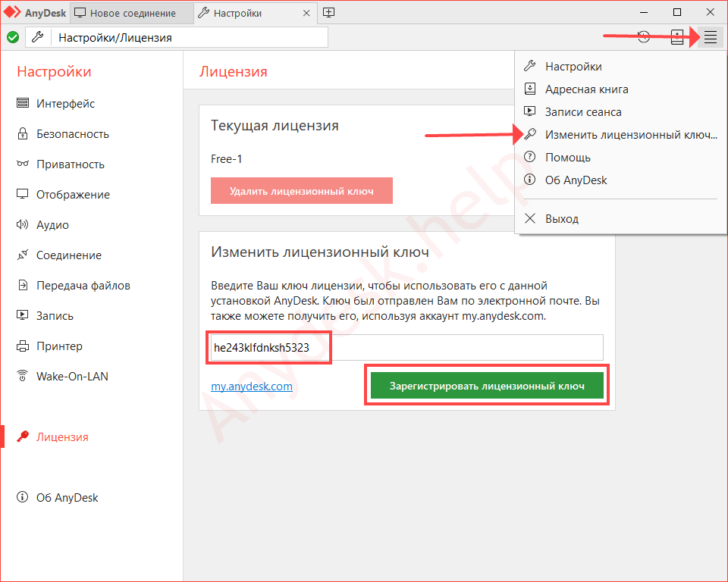Go to the Запись section
This screenshot has height=582, width=728.
[45, 315]
